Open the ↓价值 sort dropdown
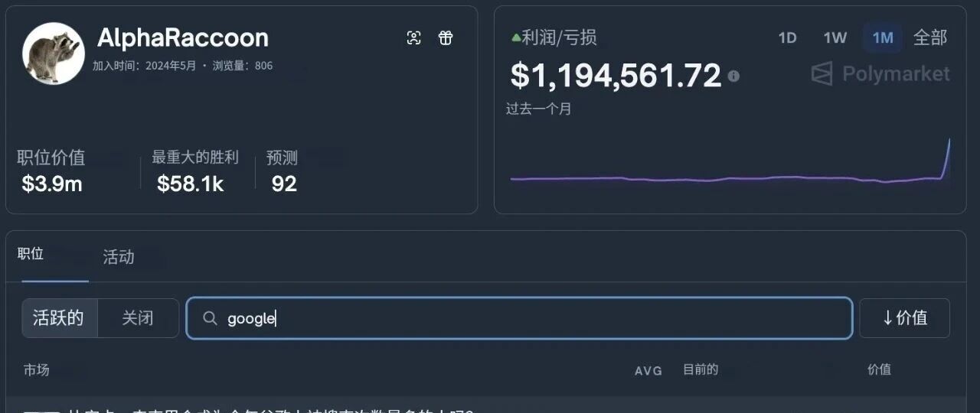Screen dimensions: 980x413 tap(905, 318)
